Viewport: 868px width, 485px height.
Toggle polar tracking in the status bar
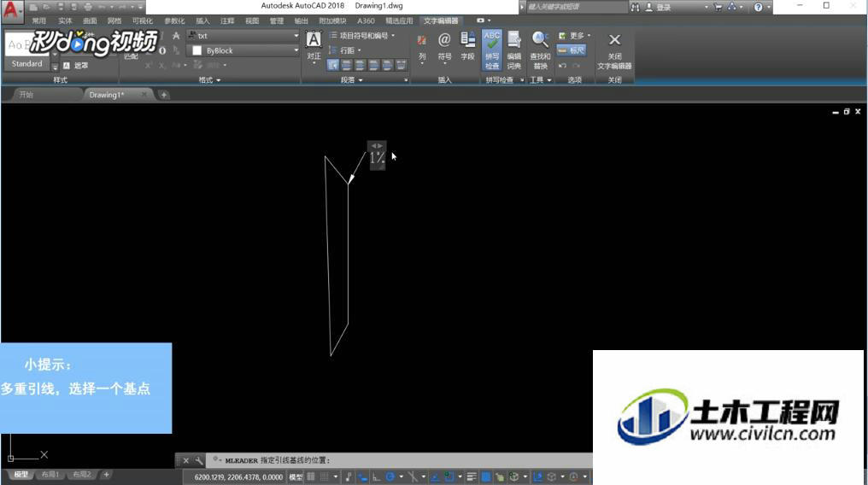click(x=390, y=476)
